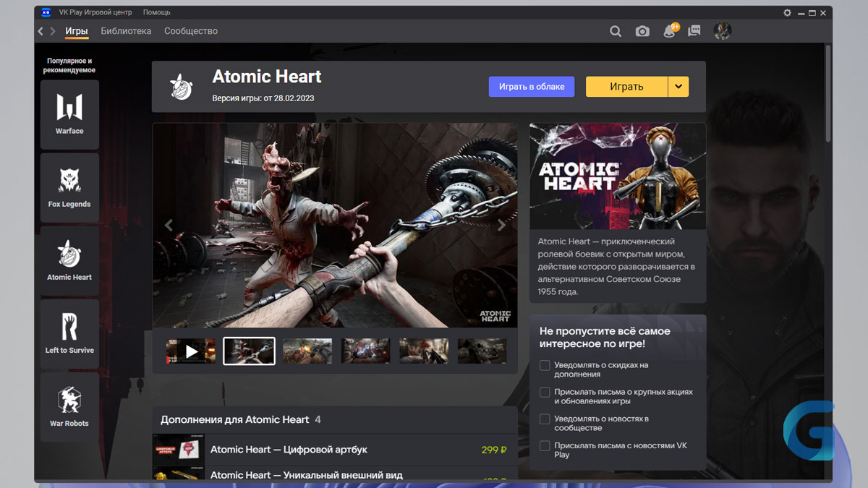Screen dimensions: 868x488
Task: Select the fourth gallery thumbnail
Action: [x=366, y=351]
